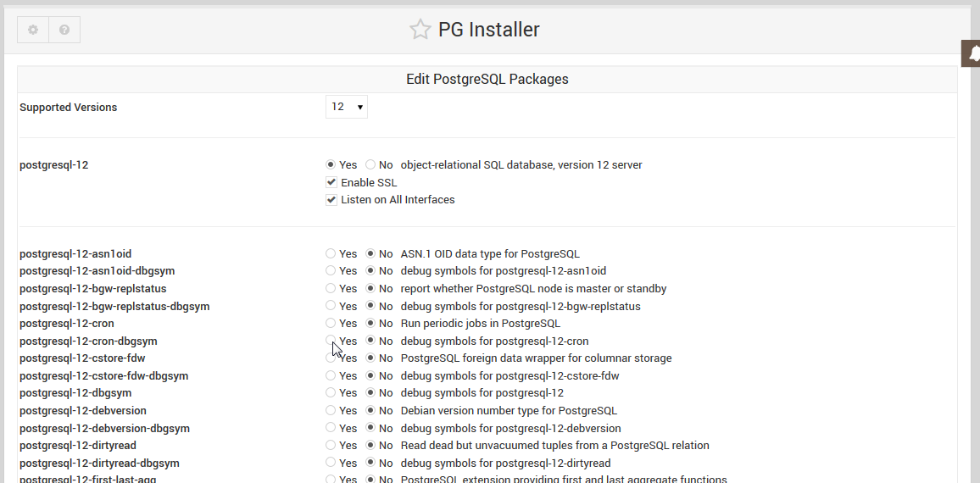Choose Yes for postgresql-12-cstore-fdw-dbgsym
The width and height of the screenshot is (980, 483).
[x=331, y=375]
